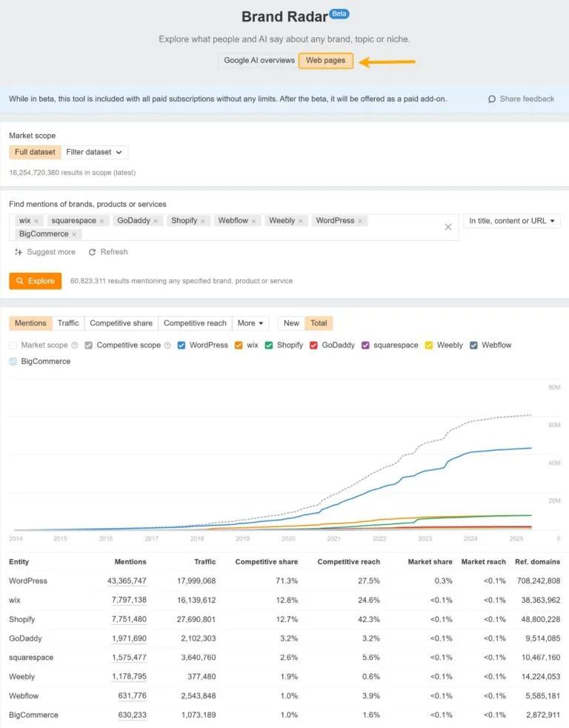This screenshot has width=569, height=728.
Task: Click the Shopify traffic value 27,690,801
Action: [196, 619]
